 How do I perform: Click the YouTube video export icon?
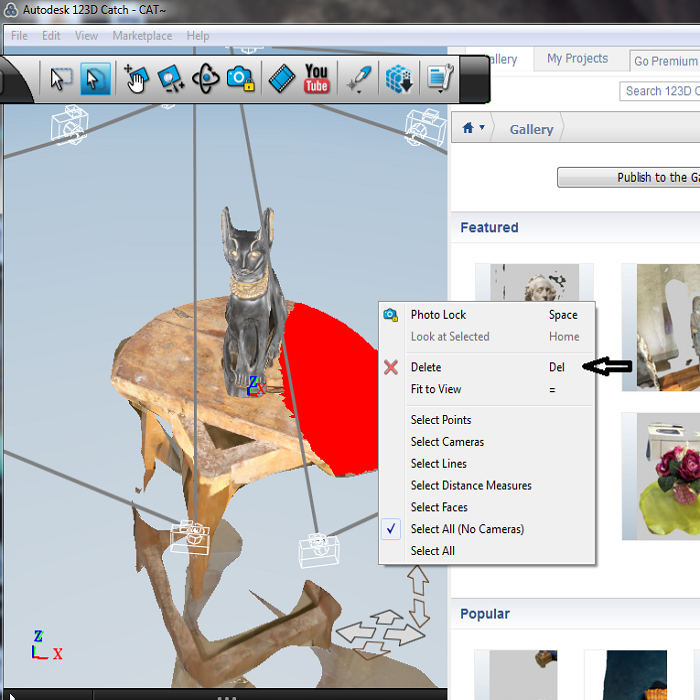(317, 79)
